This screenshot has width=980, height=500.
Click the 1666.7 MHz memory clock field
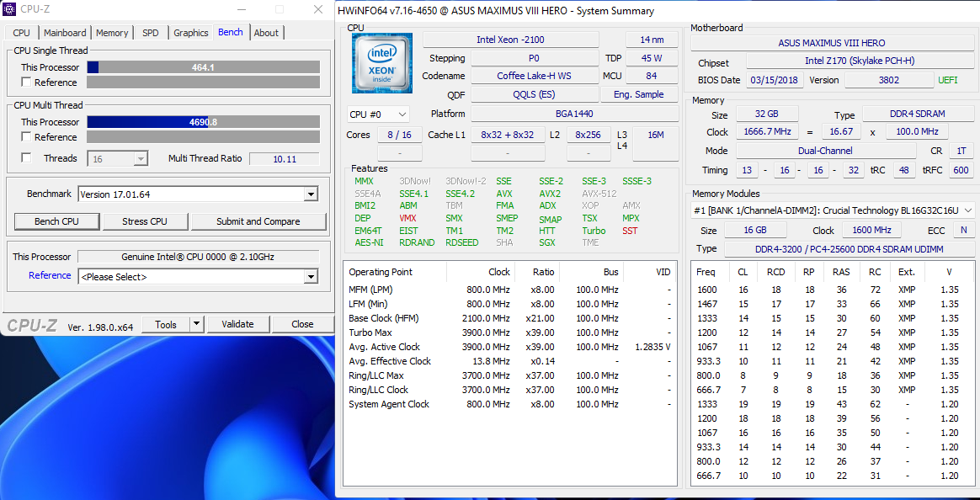(767, 132)
